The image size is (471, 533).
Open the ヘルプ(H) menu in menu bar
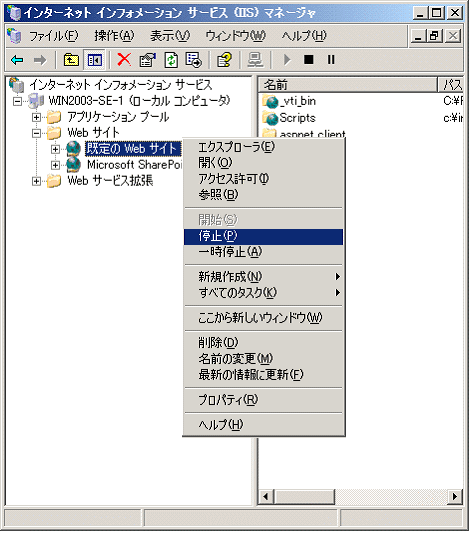(304, 36)
